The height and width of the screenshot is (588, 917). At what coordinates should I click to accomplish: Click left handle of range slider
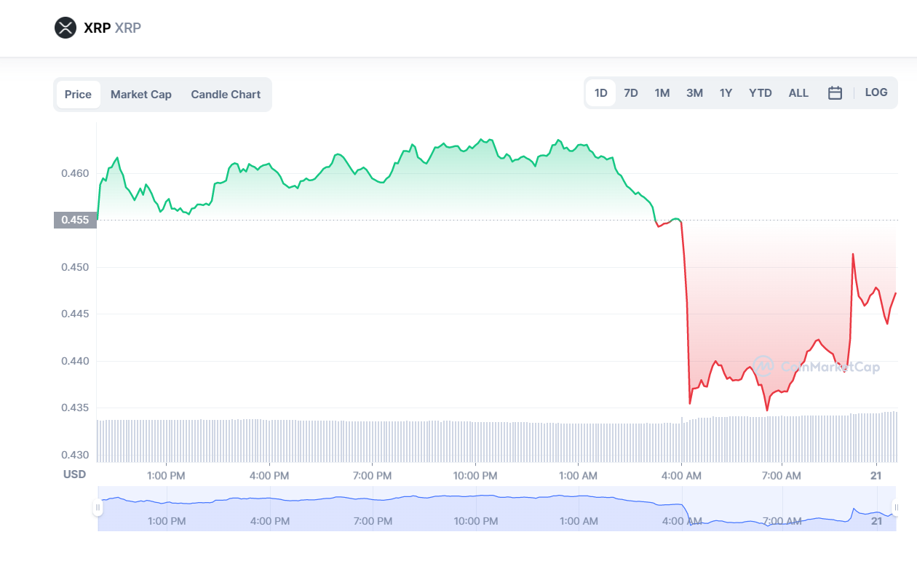point(98,507)
